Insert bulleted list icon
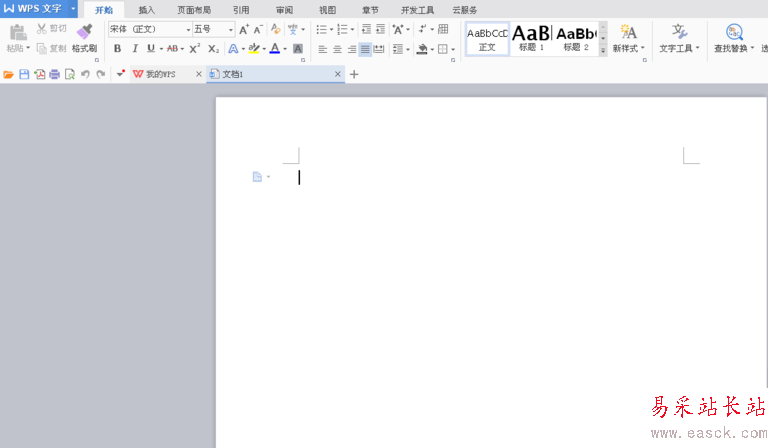 (x=321, y=29)
